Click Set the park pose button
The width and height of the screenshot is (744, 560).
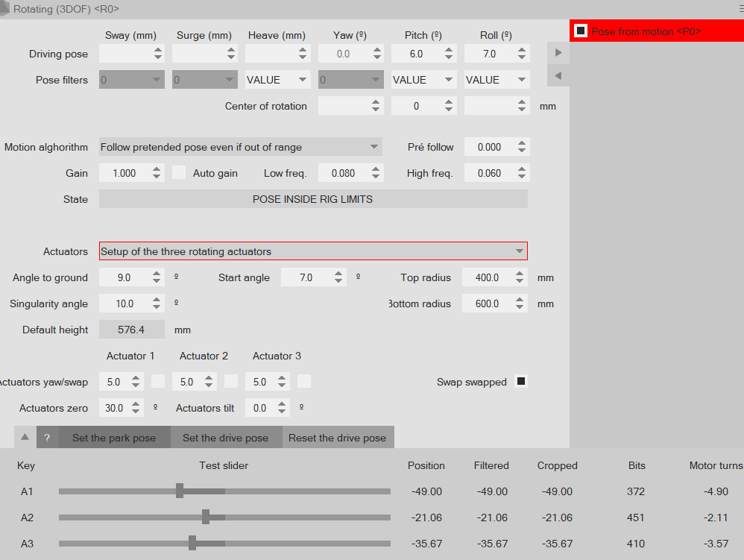pyautogui.click(x=114, y=438)
